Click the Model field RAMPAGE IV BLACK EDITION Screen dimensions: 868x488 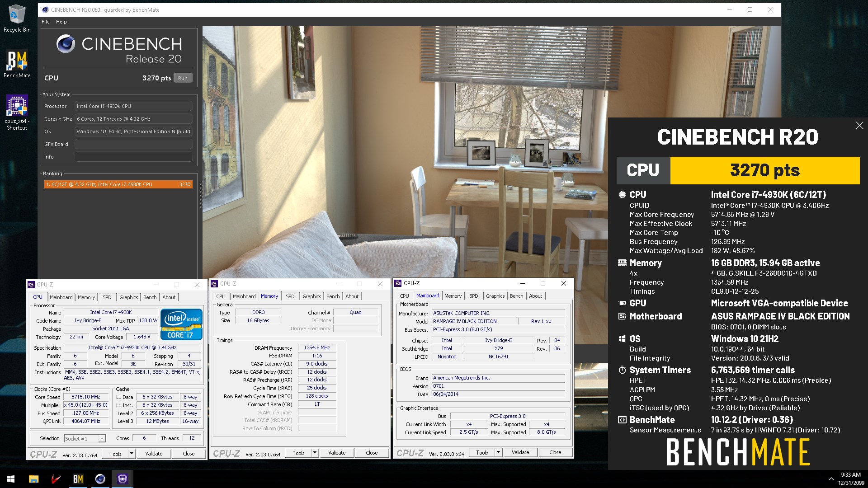(x=474, y=321)
